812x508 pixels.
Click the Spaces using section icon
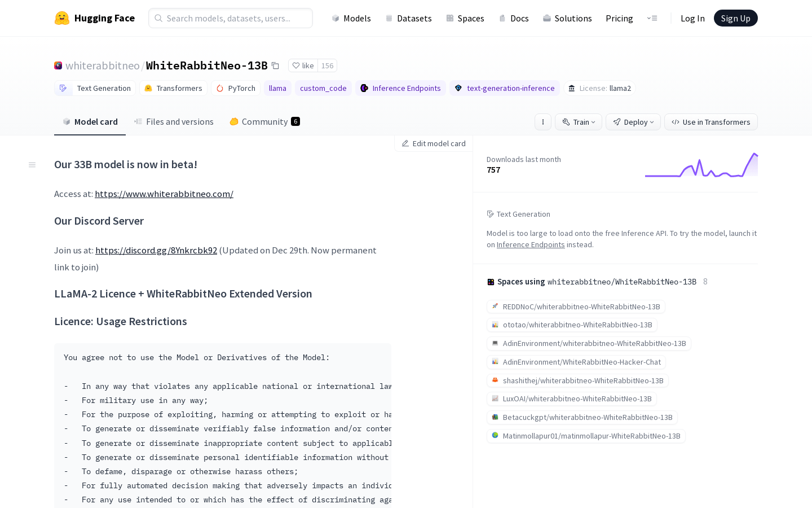point(491,282)
